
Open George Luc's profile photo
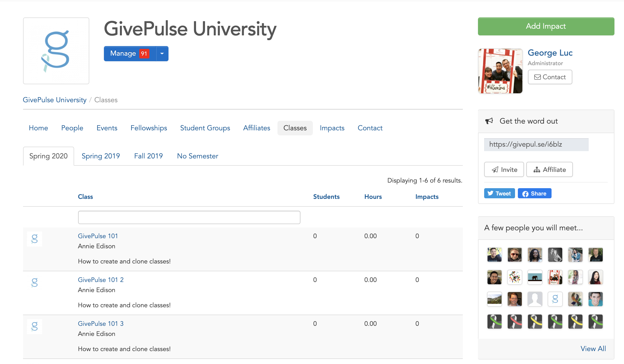(x=500, y=71)
